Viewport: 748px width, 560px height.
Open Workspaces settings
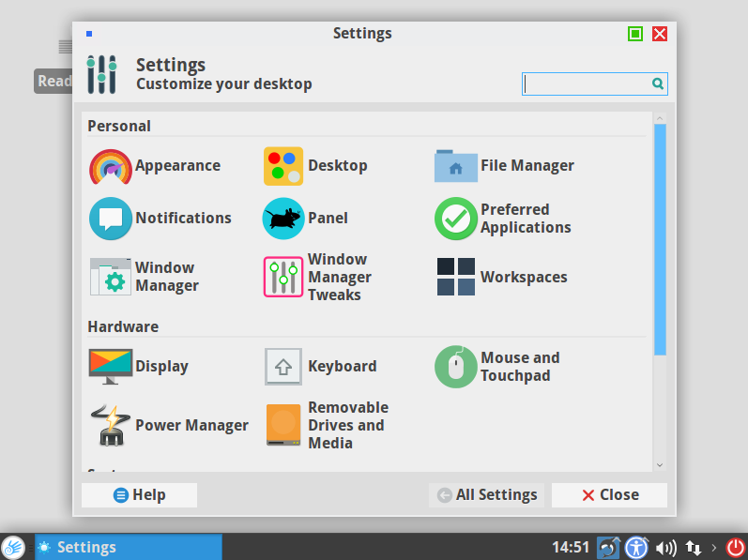coord(456,278)
